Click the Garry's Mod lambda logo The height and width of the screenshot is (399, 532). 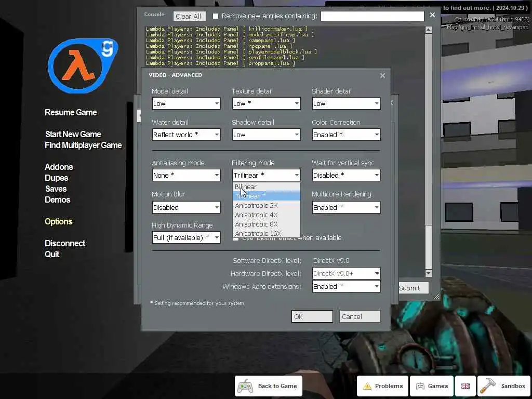click(x=83, y=65)
